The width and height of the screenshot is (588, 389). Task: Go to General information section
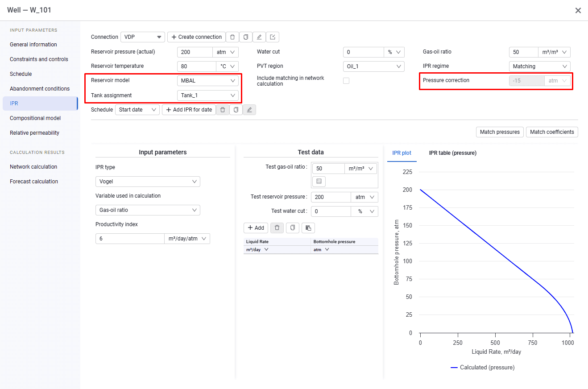[33, 45]
